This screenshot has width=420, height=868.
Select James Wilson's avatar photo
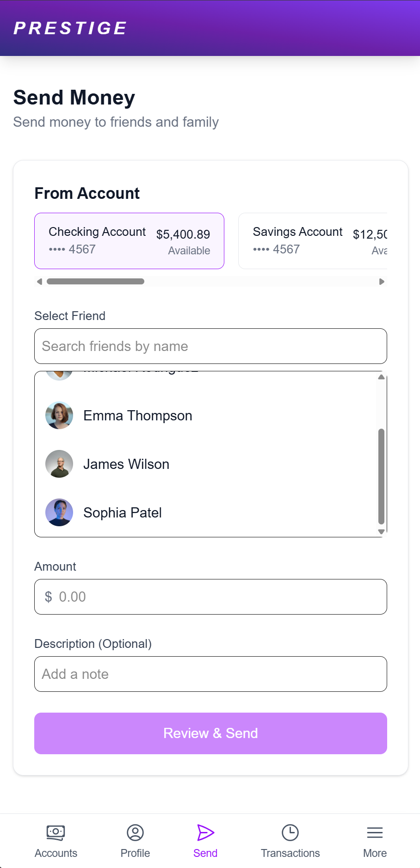tap(59, 464)
